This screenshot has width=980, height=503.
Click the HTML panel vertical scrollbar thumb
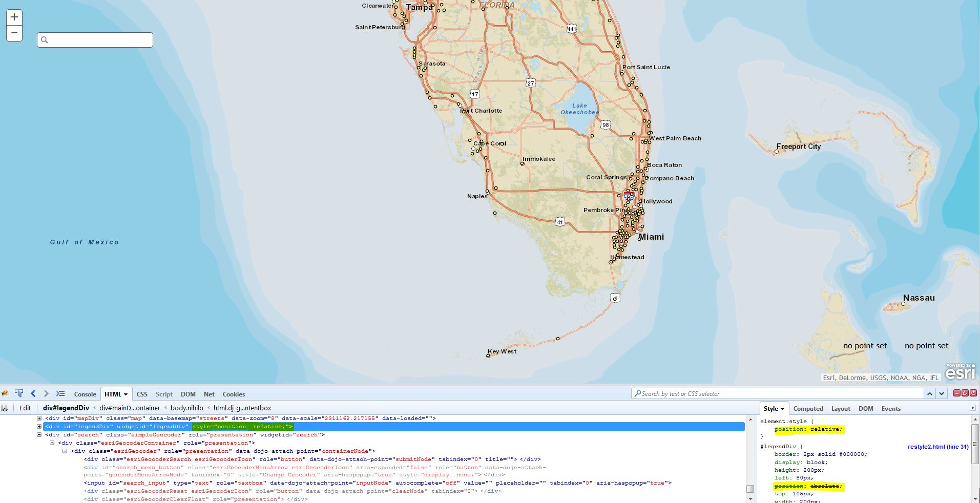point(750,489)
